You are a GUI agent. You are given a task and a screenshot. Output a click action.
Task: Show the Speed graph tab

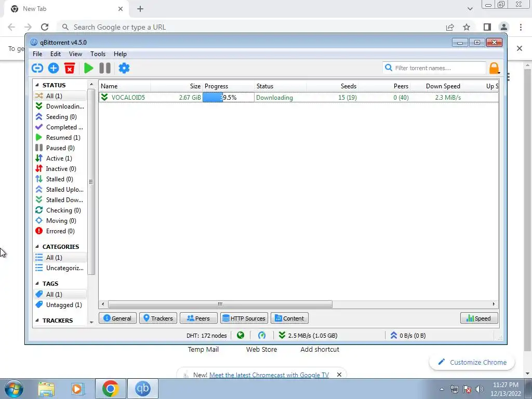479,318
